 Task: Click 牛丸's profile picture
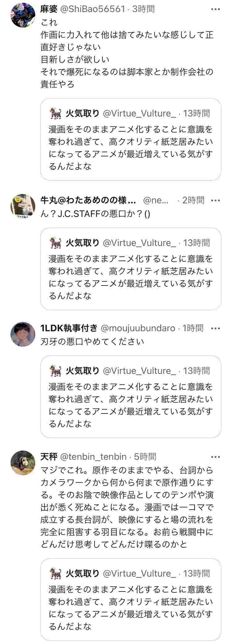(23, 206)
